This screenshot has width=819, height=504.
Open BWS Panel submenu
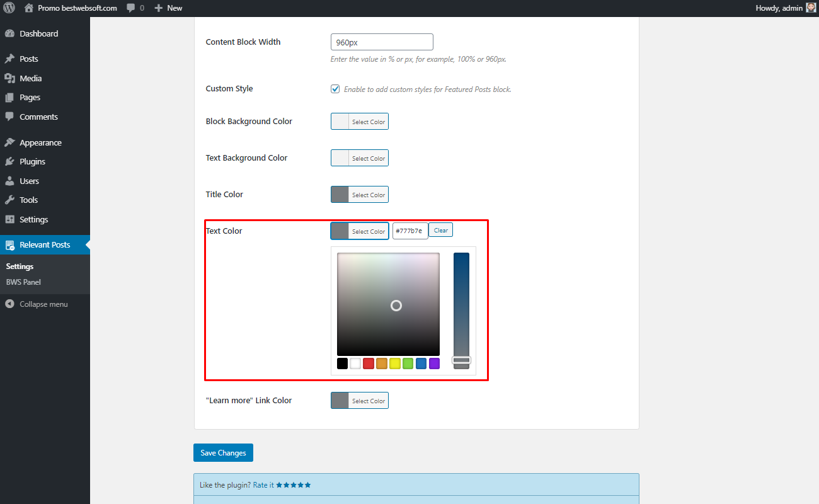coord(23,282)
